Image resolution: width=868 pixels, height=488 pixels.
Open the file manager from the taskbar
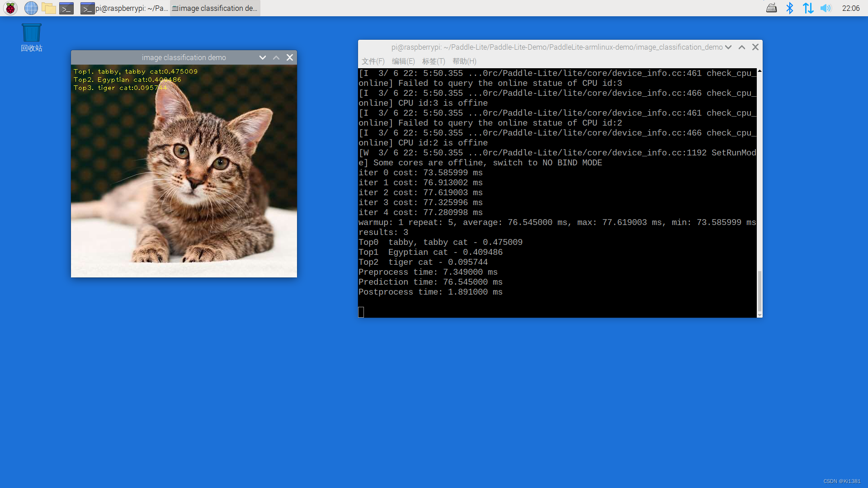49,8
